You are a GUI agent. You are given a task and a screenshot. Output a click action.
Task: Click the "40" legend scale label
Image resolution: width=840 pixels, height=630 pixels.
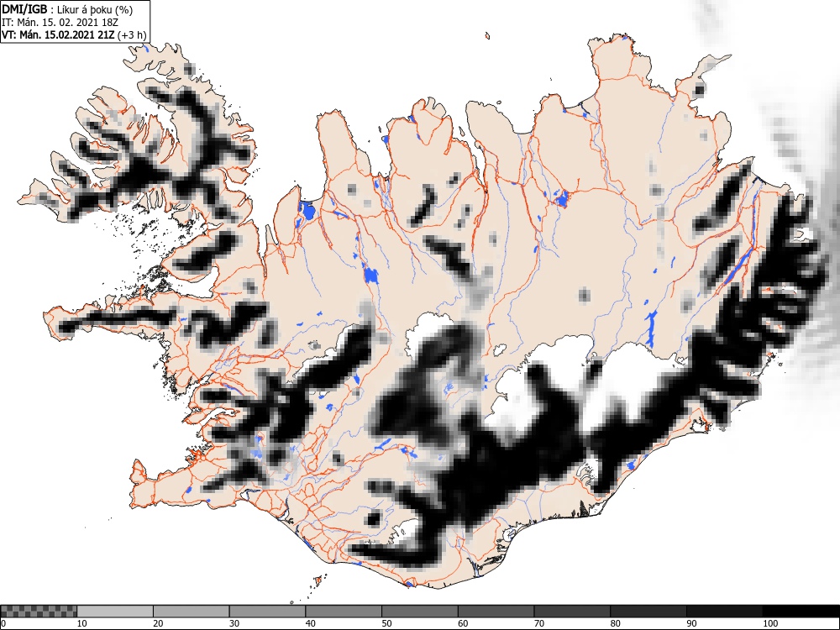tap(310, 623)
